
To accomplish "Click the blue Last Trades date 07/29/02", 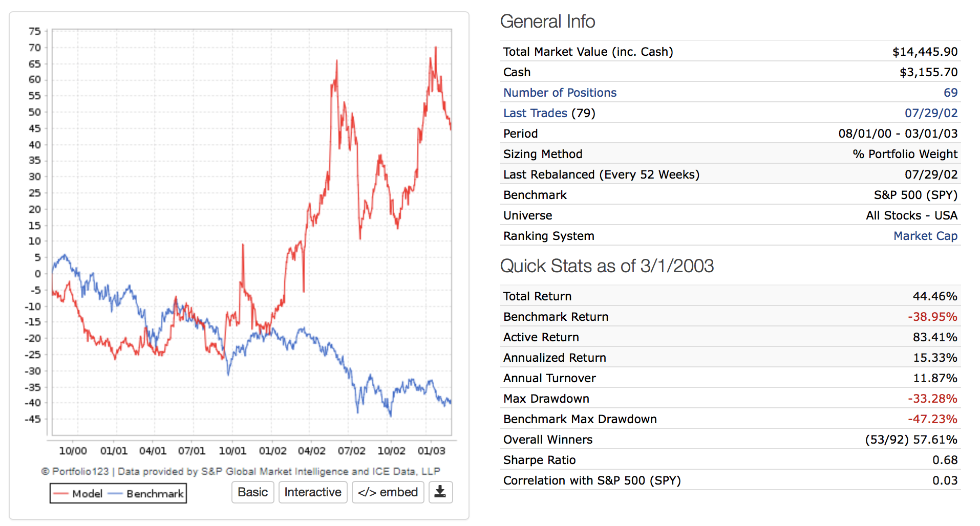I will (x=930, y=113).
